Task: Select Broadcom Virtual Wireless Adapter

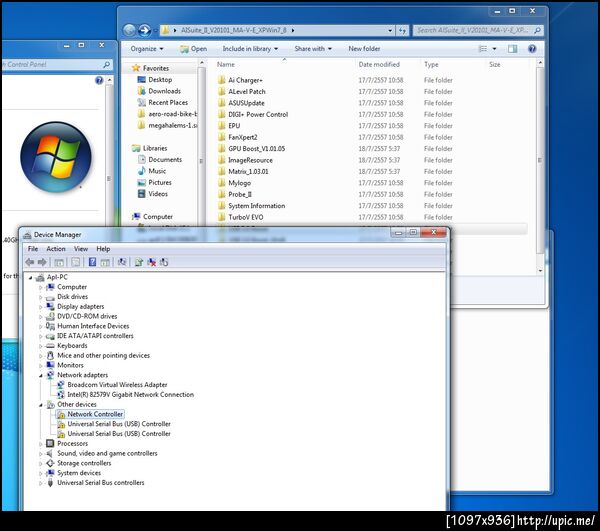Action: coord(117,384)
